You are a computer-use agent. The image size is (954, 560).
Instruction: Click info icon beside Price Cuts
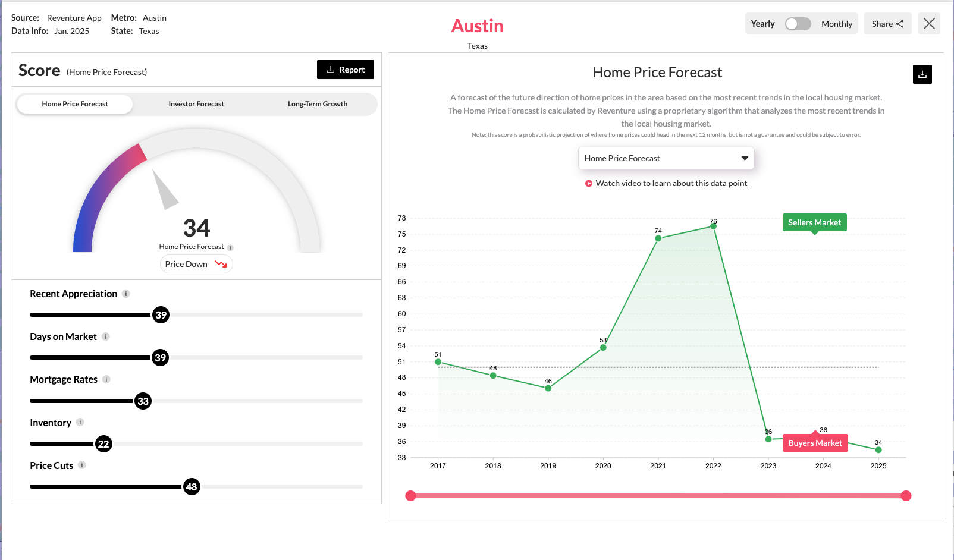click(x=82, y=465)
